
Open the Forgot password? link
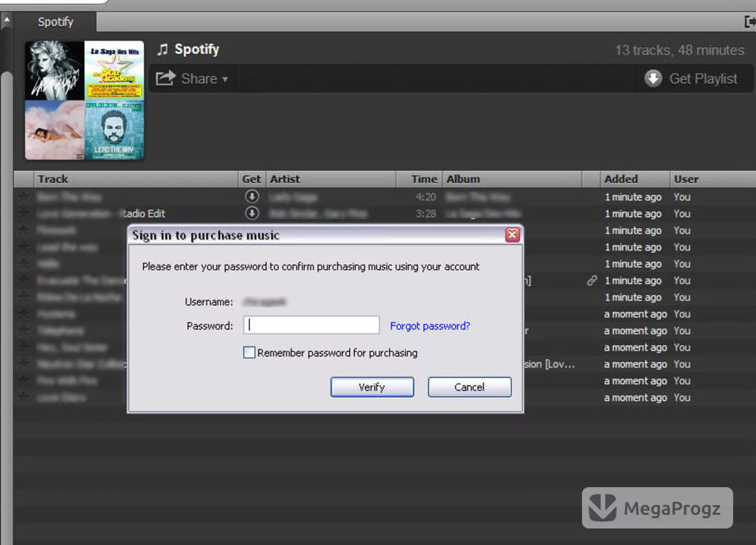[x=430, y=326]
